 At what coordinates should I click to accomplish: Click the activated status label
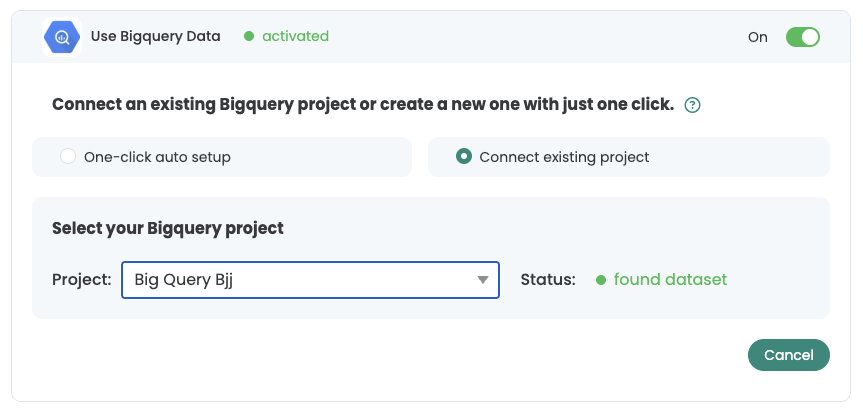pyautogui.click(x=296, y=36)
